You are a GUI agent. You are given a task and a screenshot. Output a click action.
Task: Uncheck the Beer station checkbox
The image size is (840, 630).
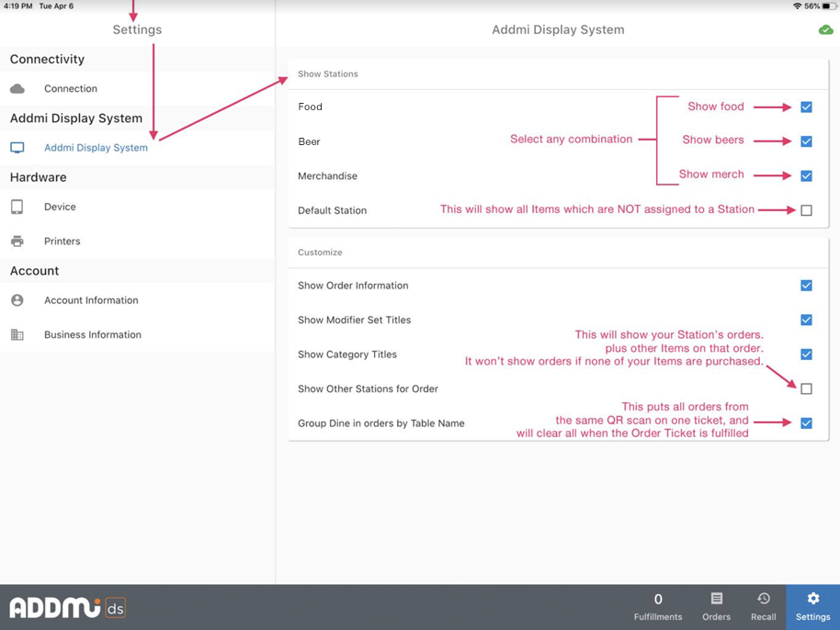coord(806,141)
